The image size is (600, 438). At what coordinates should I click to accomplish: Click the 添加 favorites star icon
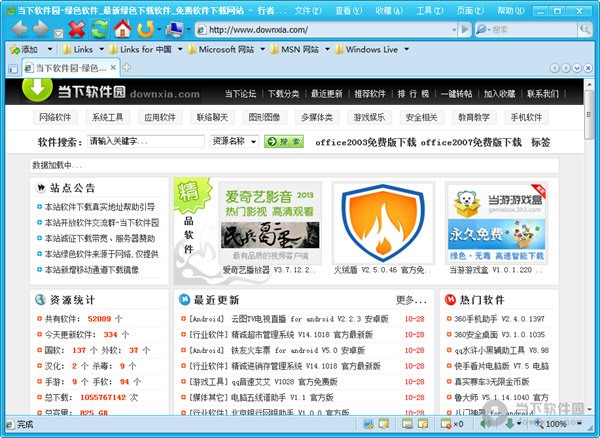tap(15, 50)
